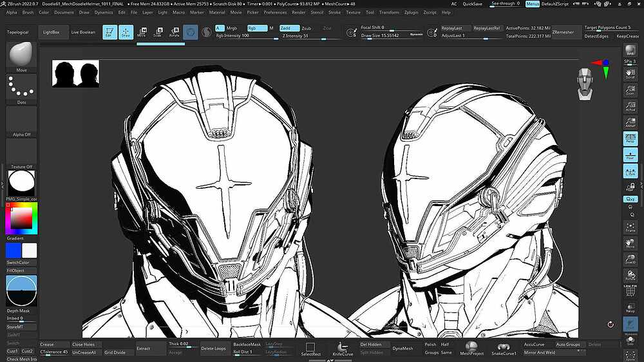Open the Stroke menu
The height and width of the screenshot is (362, 644).
pos(334,12)
